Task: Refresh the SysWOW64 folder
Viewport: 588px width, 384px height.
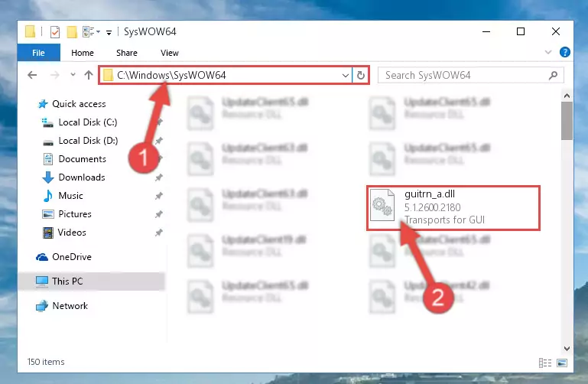Action: pyautogui.click(x=361, y=76)
